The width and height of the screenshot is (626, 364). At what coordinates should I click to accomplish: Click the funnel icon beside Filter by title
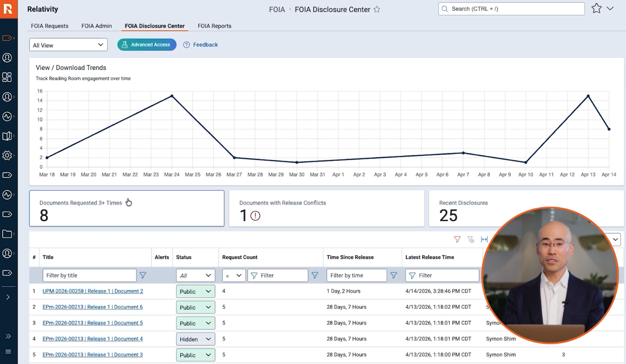click(x=143, y=275)
